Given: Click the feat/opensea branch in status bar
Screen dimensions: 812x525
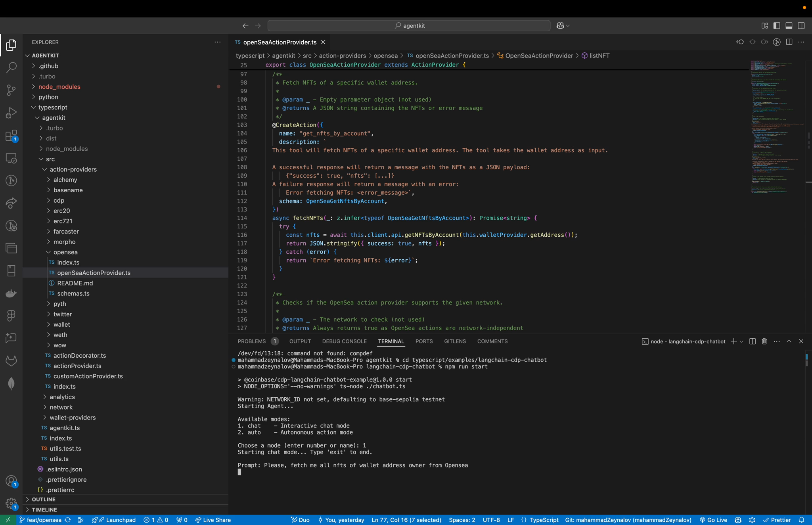Looking at the screenshot, I should tap(40, 520).
